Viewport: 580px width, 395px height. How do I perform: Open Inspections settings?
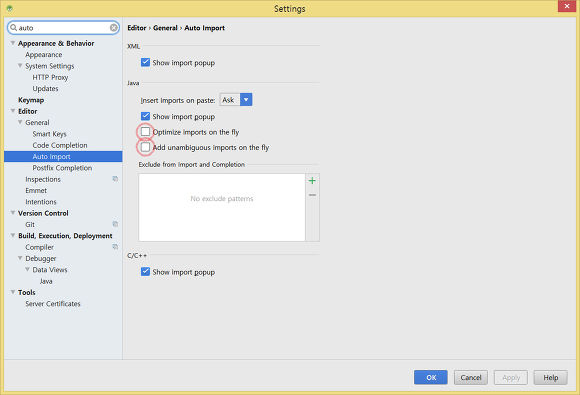[43, 179]
